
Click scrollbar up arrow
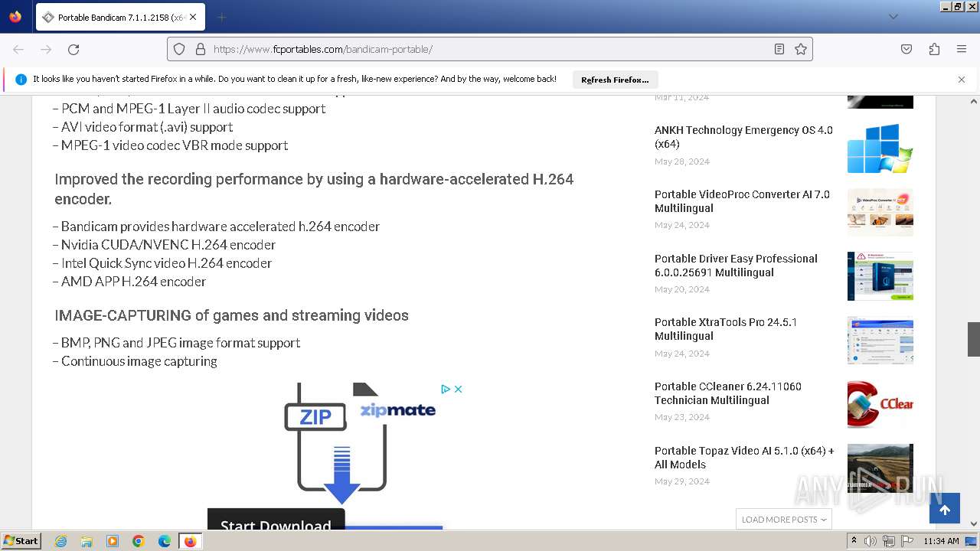pyautogui.click(x=974, y=101)
